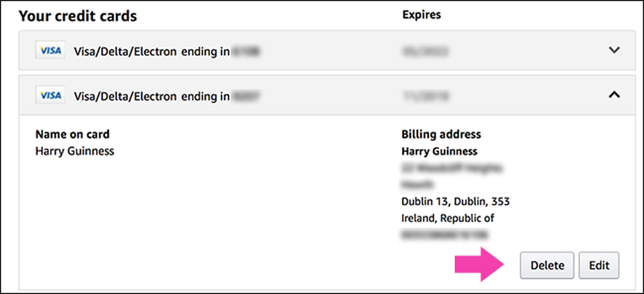Click the 'Ireland, Republic of' address line

[448, 219]
